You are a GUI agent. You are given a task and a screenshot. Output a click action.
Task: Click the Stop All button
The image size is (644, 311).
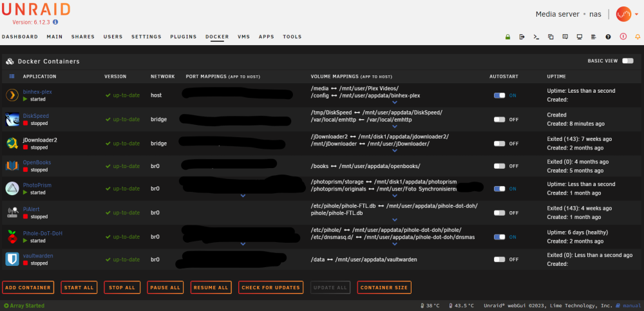[x=122, y=288]
